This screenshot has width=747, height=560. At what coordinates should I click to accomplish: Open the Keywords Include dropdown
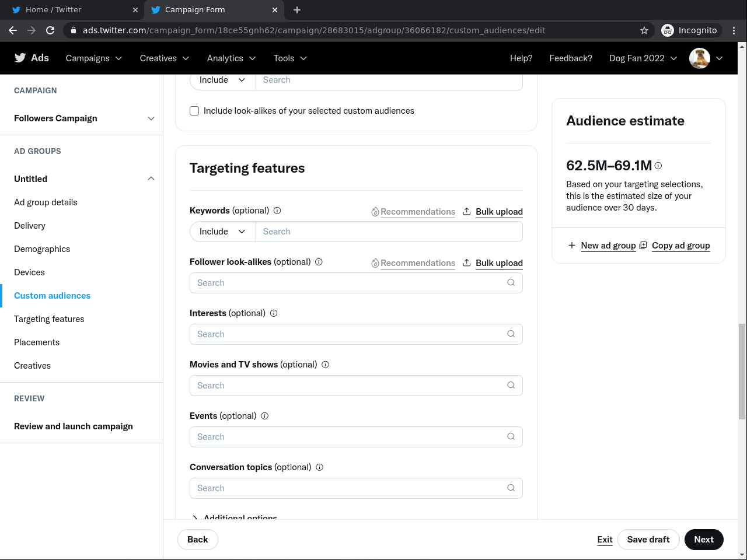tap(222, 232)
